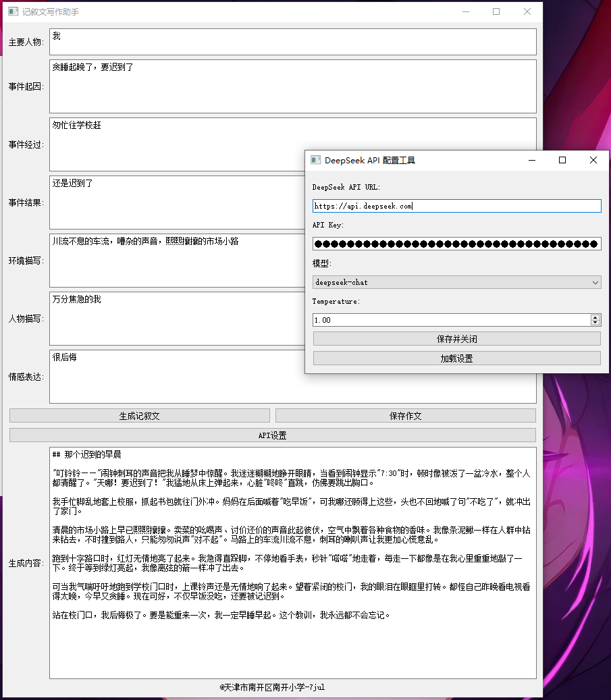Click the 事件起因 text box
This screenshot has height=700, width=611.
[292, 86]
